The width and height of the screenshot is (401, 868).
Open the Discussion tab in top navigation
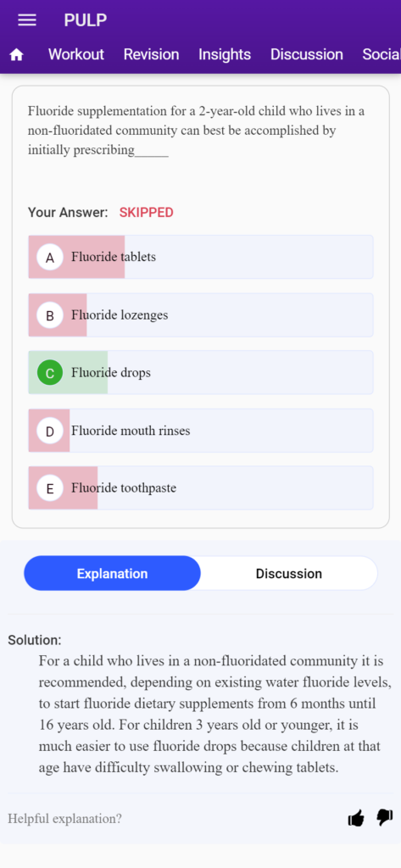(307, 54)
